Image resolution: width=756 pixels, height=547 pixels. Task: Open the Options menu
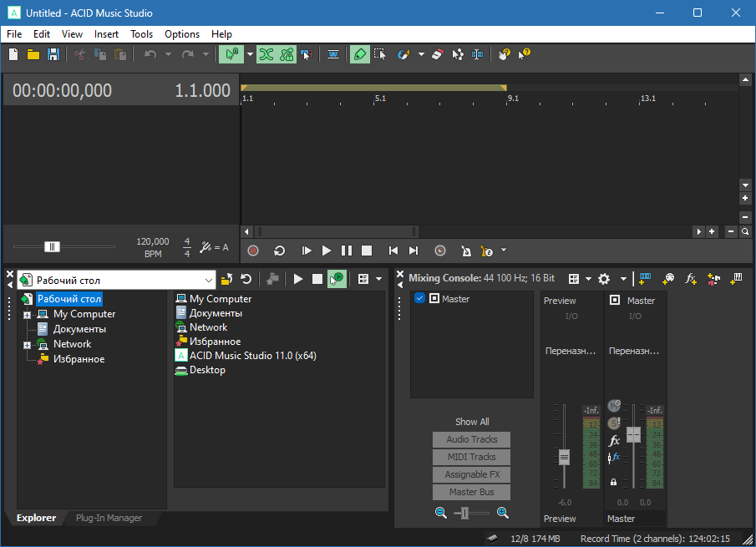click(182, 34)
